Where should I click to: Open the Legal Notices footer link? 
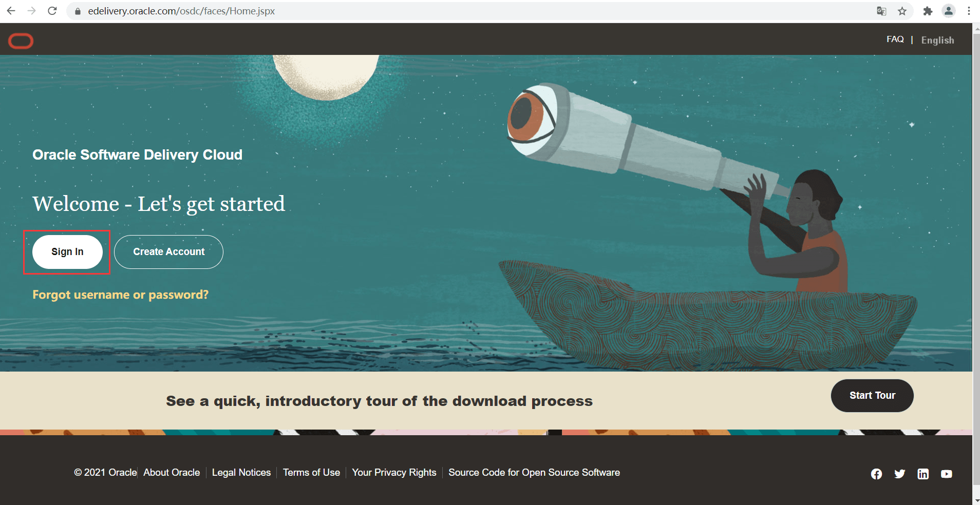241,472
